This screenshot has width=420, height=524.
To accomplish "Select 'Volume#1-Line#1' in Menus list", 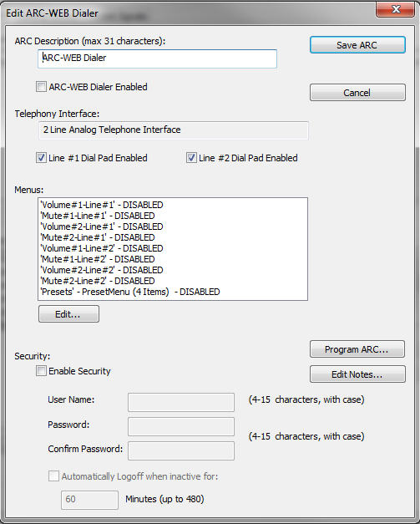I will pyautogui.click(x=173, y=205).
